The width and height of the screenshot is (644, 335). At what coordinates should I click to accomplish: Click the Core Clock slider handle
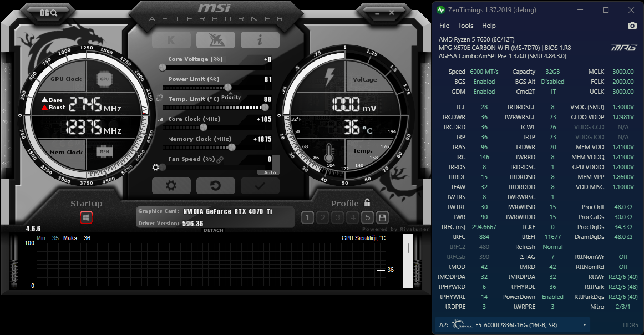pos(204,127)
